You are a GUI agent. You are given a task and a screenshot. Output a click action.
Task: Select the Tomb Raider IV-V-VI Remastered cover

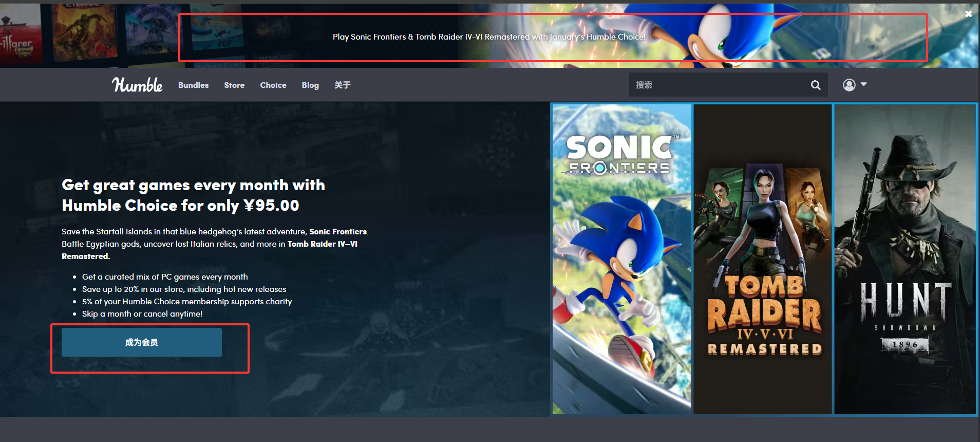763,259
